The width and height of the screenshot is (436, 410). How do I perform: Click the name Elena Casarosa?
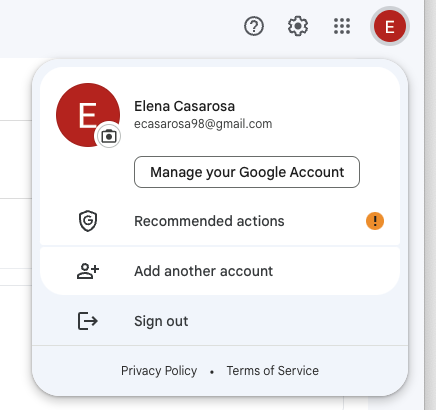click(184, 106)
